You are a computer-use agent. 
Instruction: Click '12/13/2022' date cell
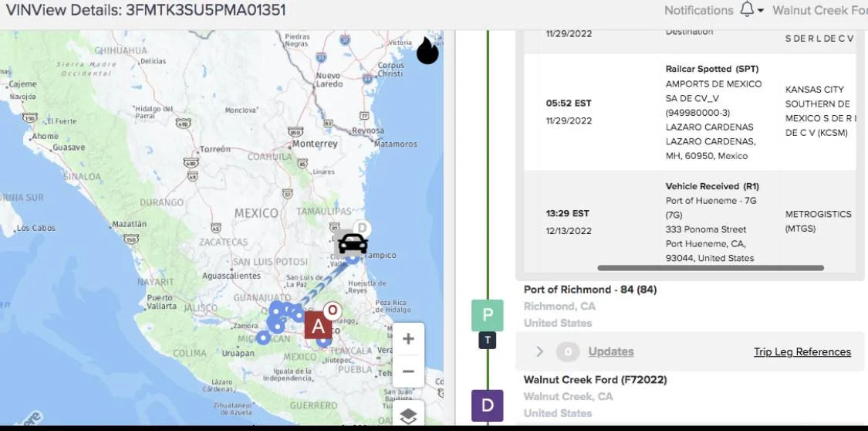pos(569,231)
